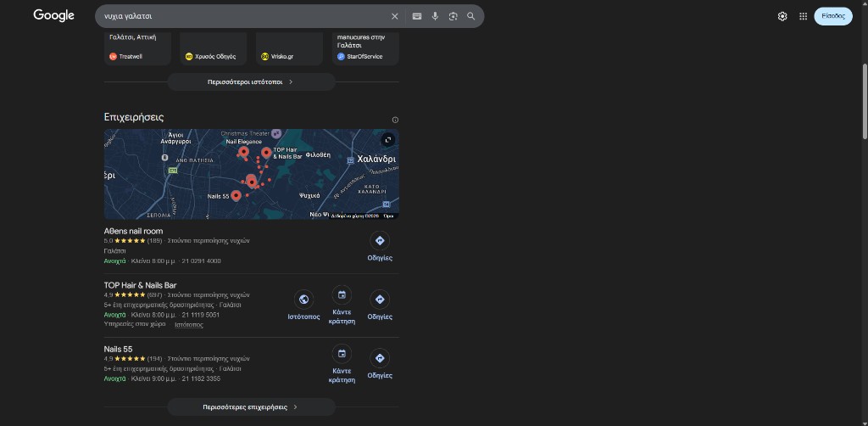The image size is (868, 426).
Task: Open the settings gear icon
Action: point(782,16)
